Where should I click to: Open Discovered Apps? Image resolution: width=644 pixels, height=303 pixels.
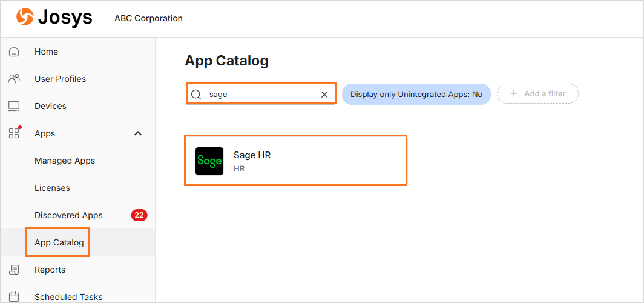pyautogui.click(x=68, y=215)
